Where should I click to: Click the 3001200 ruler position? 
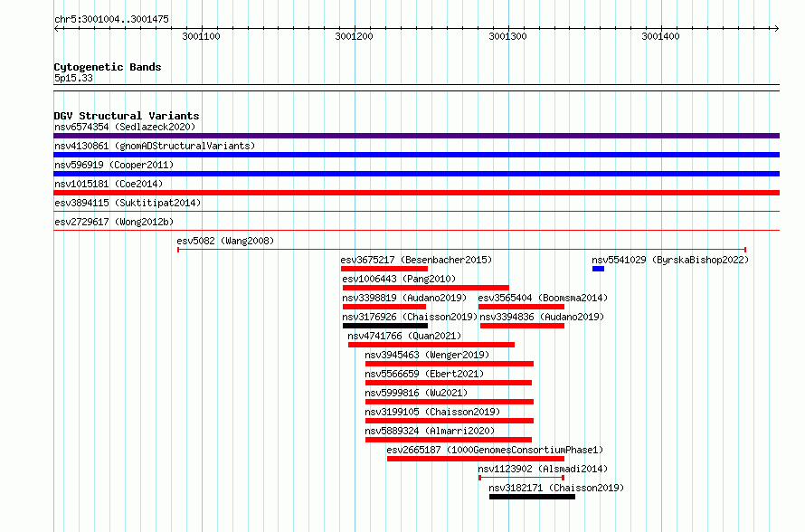355,36
